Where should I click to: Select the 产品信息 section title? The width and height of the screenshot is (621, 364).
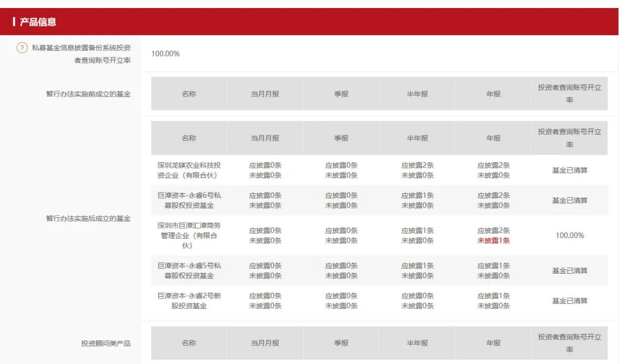[x=38, y=22]
